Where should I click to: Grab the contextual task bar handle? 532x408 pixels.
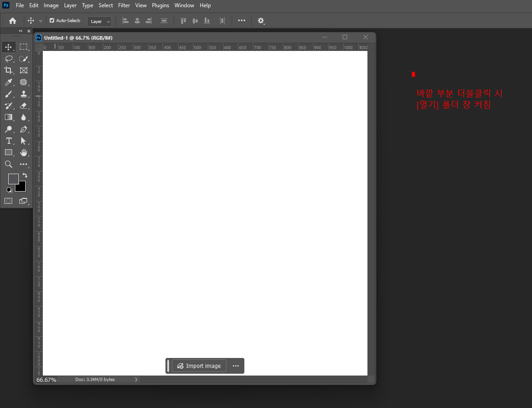click(x=168, y=366)
